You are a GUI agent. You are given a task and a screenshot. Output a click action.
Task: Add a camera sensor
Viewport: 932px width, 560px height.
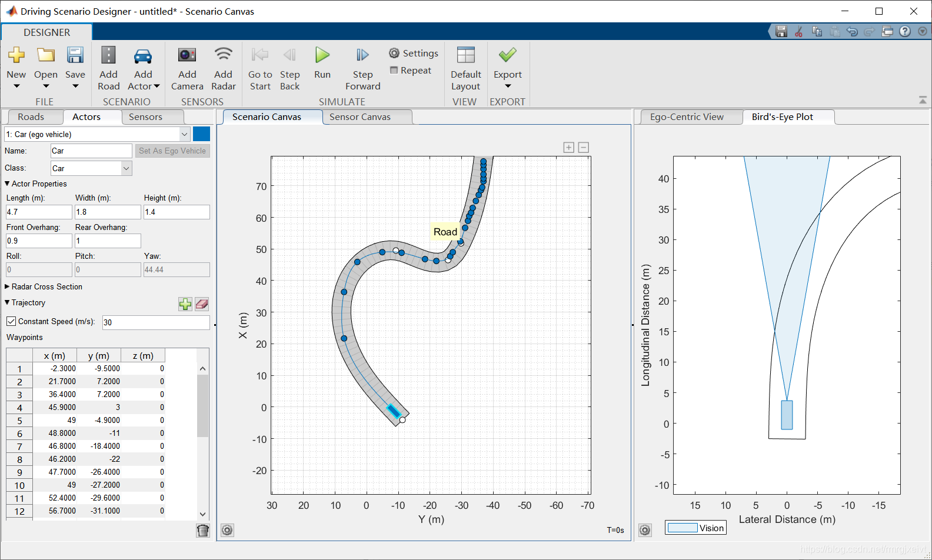187,68
